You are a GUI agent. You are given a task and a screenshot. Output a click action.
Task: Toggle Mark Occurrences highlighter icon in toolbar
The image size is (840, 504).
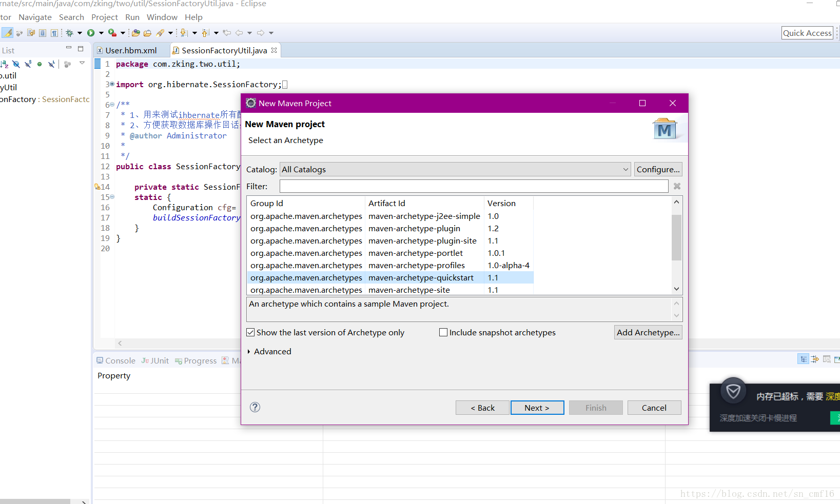7,33
